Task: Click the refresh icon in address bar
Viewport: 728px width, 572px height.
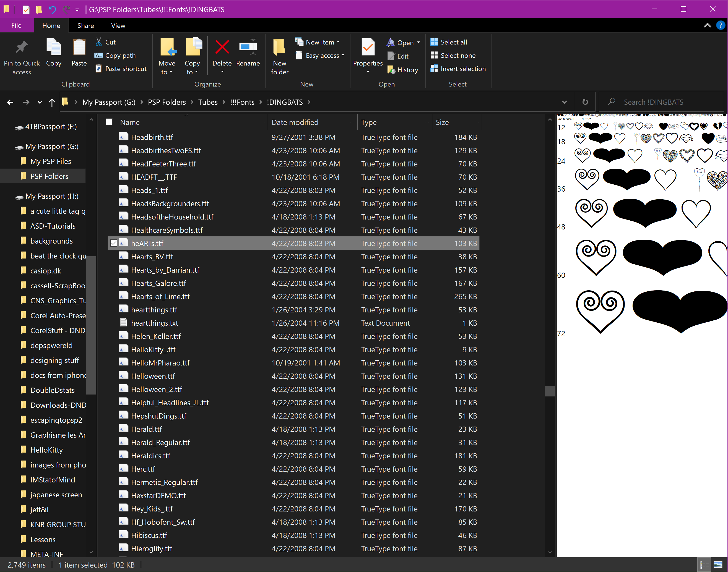Action: click(x=585, y=102)
